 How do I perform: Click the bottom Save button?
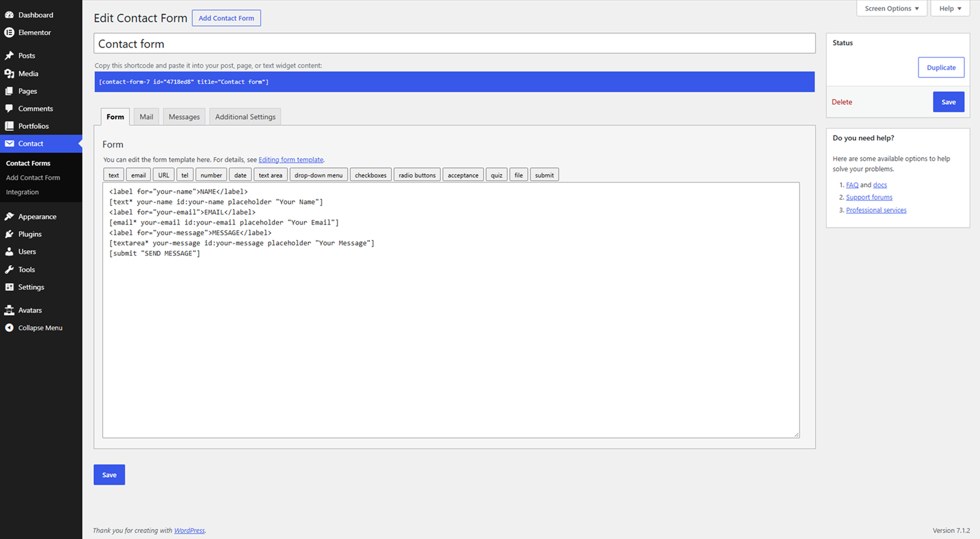pyautogui.click(x=109, y=475)
